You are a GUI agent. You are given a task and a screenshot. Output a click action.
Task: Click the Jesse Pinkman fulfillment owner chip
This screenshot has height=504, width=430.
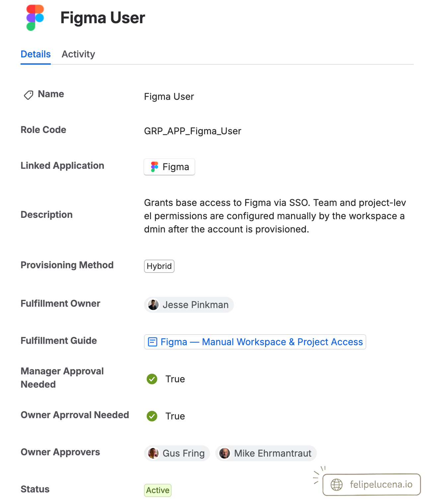[x=189, y=305]
